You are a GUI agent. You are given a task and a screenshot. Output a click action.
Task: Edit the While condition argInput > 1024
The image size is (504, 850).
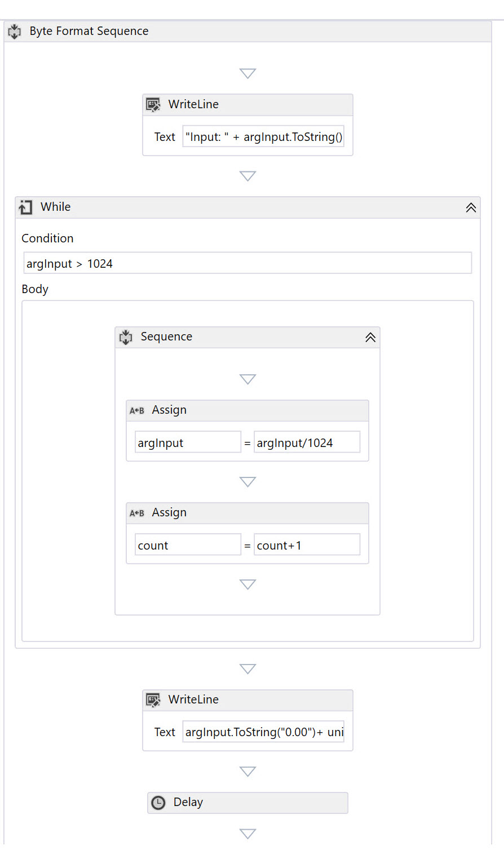coord(247,263)
